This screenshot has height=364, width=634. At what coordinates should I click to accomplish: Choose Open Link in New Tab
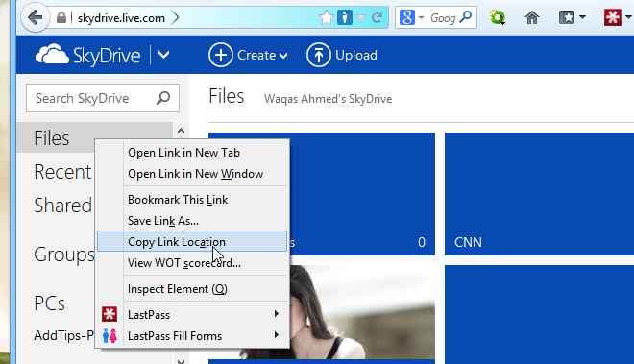coord(192,153)
